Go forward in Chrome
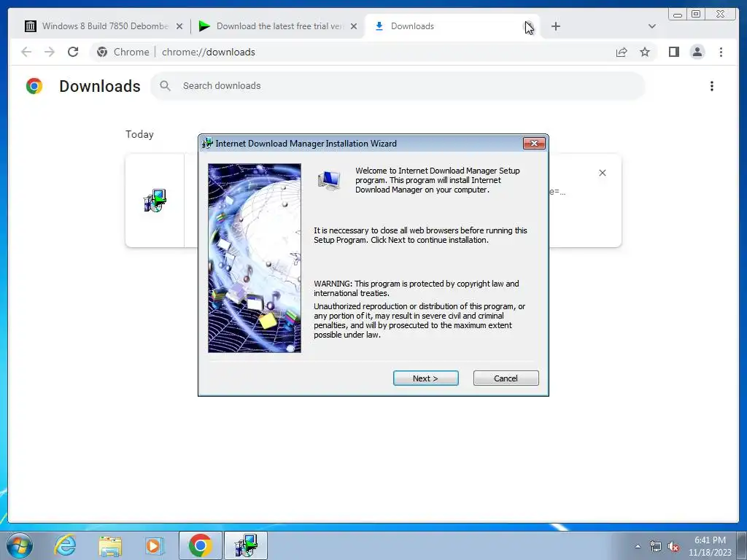Viewport: 747px width, 560px height. click(x=50, y=52)
